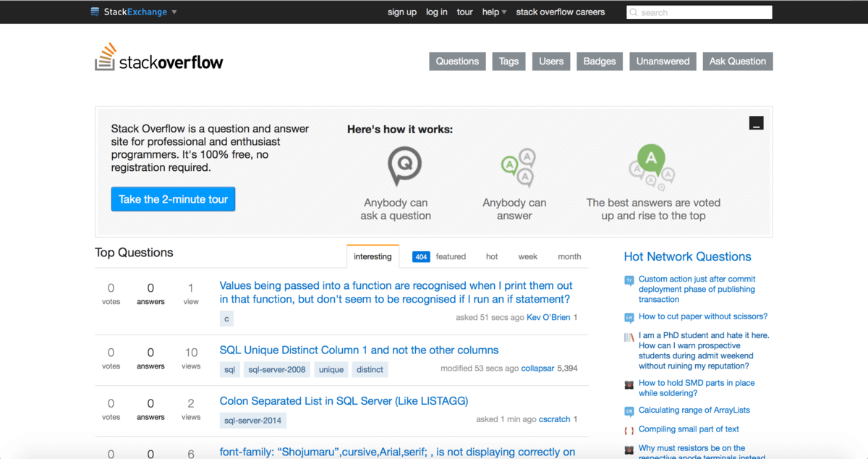This screenshot has height=459, width=868.
Task: Click the 'Anybody can answer' answers icon
Action: (x=516, y=167)
